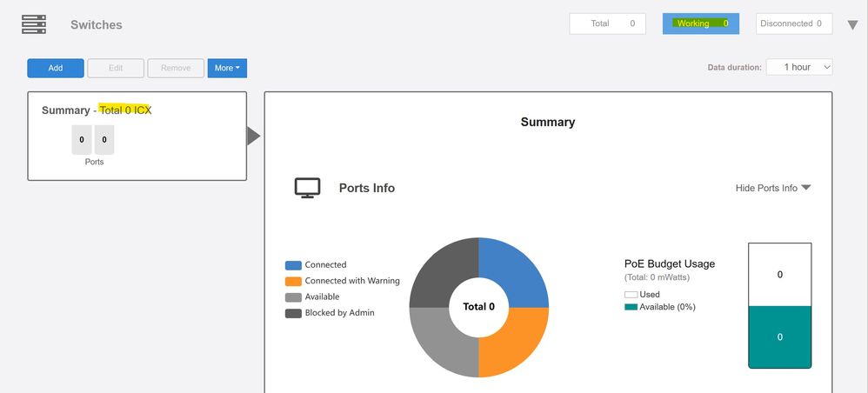Click the dark Blocked by Admin swatch
The width and height of the screenshot is (868, 393).
click(x=293, y=313)
